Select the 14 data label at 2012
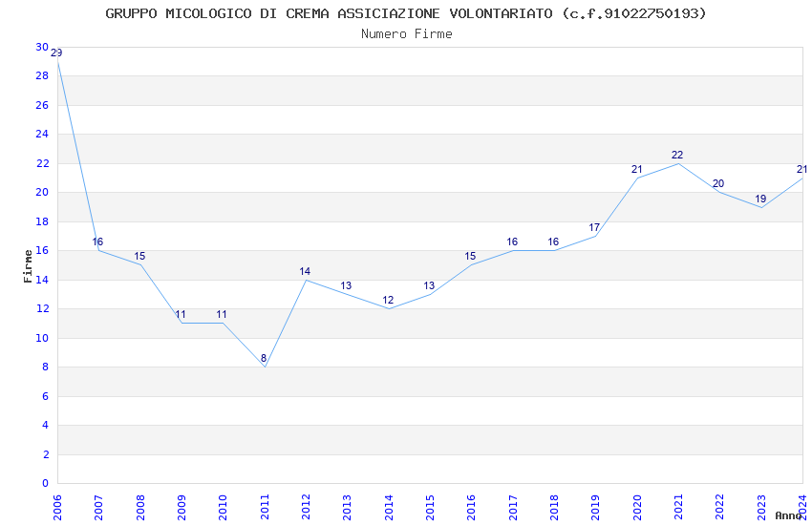This screenshot has width=812, height=525. click(x=305, y=271)
